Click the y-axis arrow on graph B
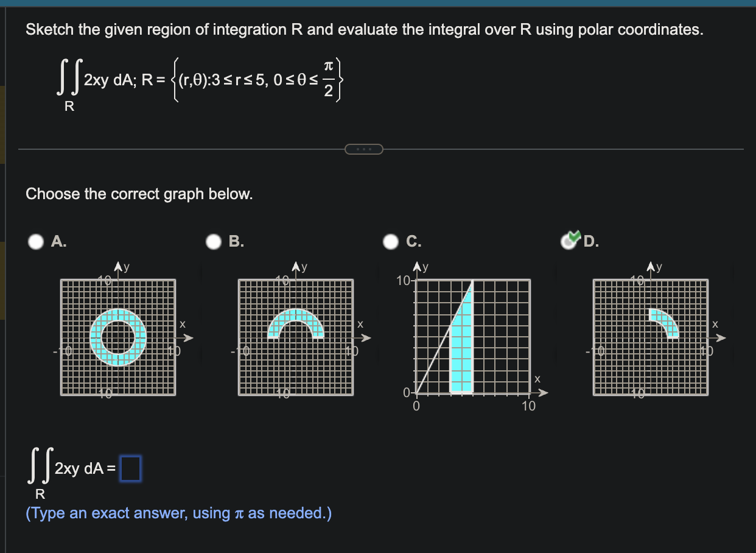The image size is (756, 553). point(296,266)
